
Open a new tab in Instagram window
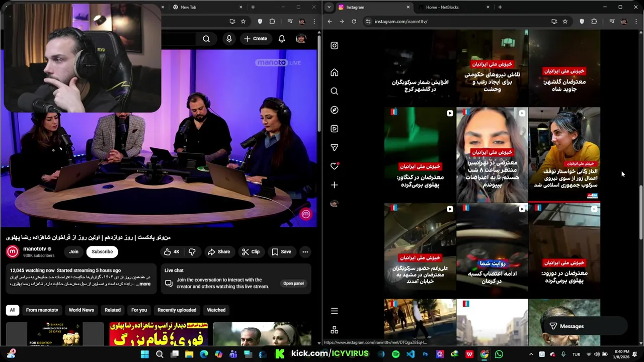tap(500, 7)
